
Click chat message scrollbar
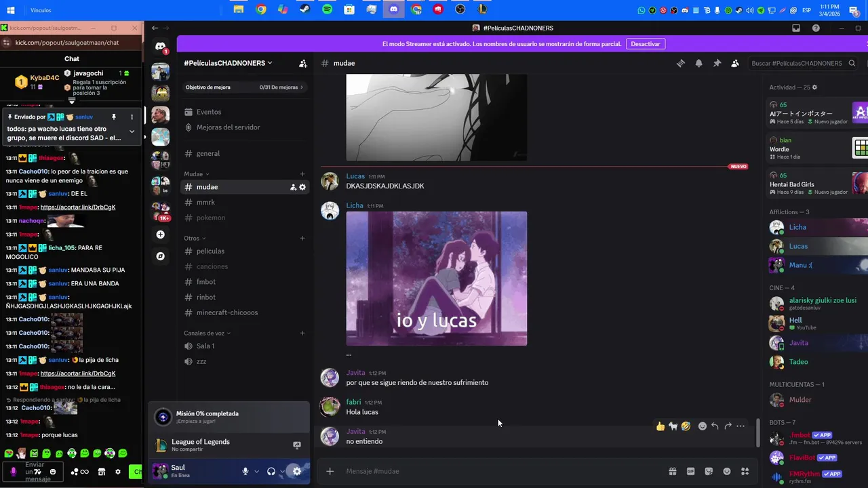(758, 432)
